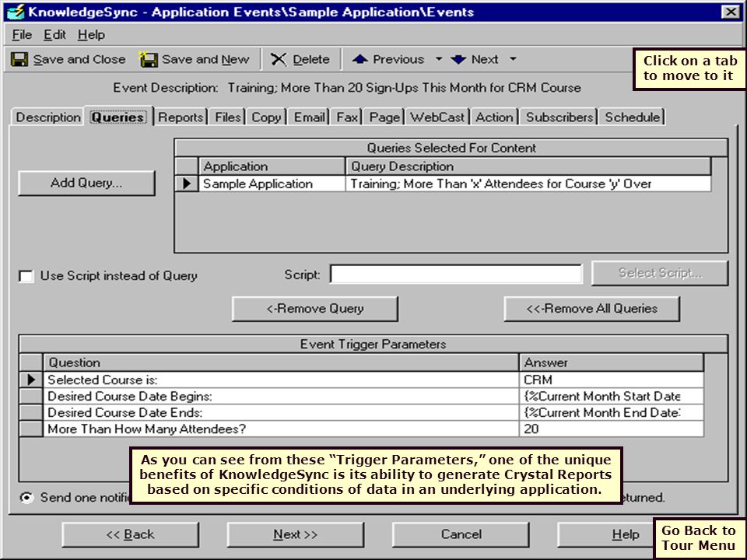Open the Previous dropdown arrow
Screen dimensions: 747x560
[x=439, y=60]
